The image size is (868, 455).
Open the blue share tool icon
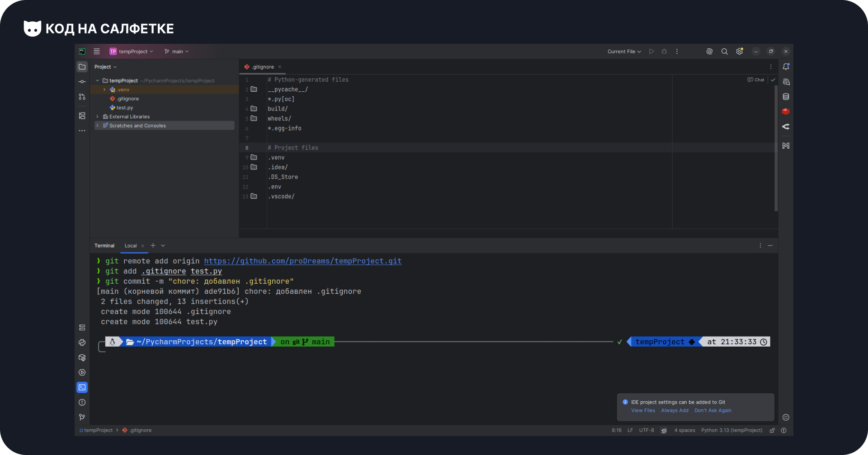point(786,127)
